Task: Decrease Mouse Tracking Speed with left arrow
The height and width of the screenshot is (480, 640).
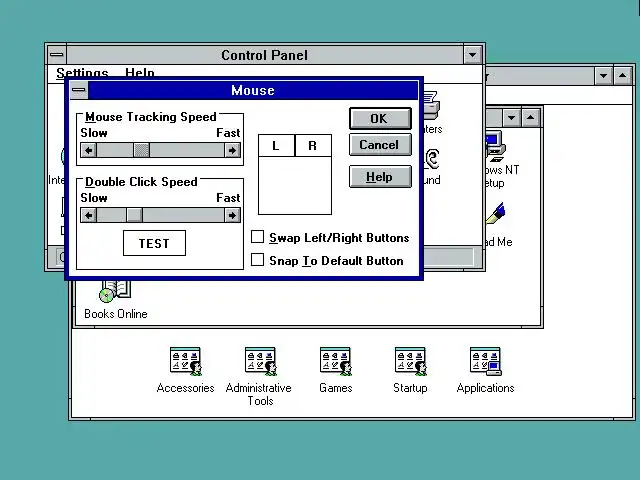Action: (x=89, y=151)
